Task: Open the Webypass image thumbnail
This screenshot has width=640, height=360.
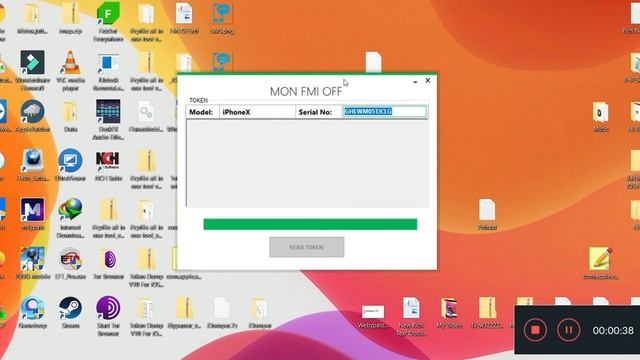Action: point(373,316)
